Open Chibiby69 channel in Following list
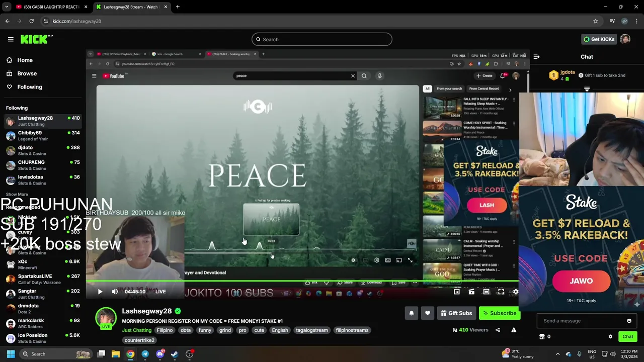The width and height of the screenshot is (644, 362). (43, 136)
